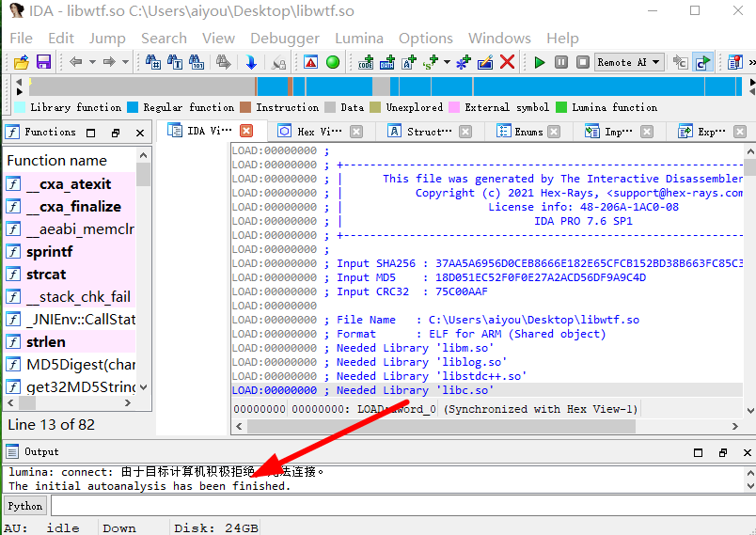Toggle the highlighted 'C' arrow toolbar icon

click(702, 62)
